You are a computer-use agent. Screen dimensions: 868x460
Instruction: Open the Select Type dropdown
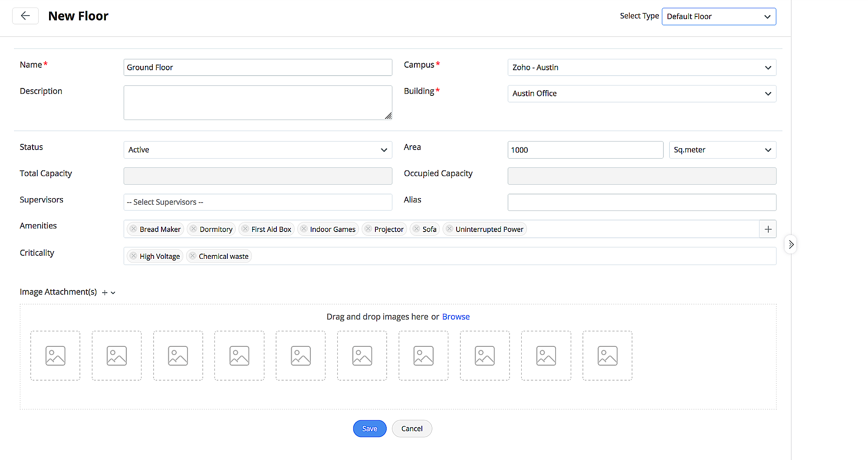pyautogui.click(x=719, y=16)
